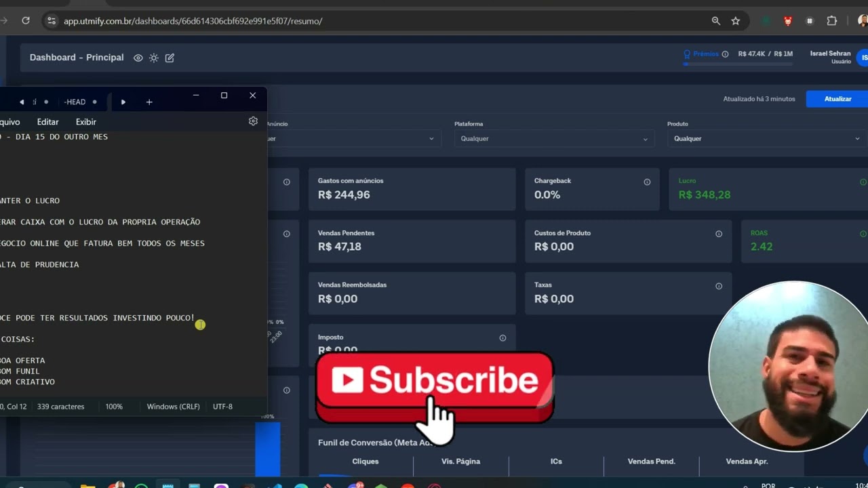868x488 pixels.
Task: Click the Gastos com anúncios value R$ 244,96
Action: pyautogui.click(x=344, y=195)
